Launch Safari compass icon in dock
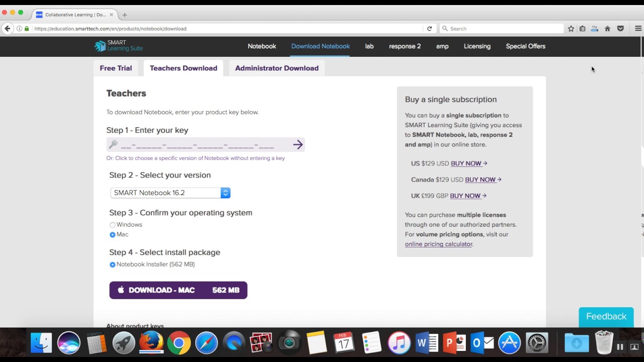This screenshot has height=362, width=644. click(x=206, y=343)
